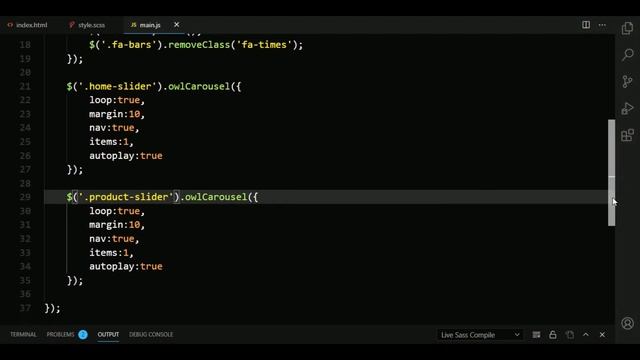Click 'margin:10,' on line 23
640x360 pixels.
(117, 114)
